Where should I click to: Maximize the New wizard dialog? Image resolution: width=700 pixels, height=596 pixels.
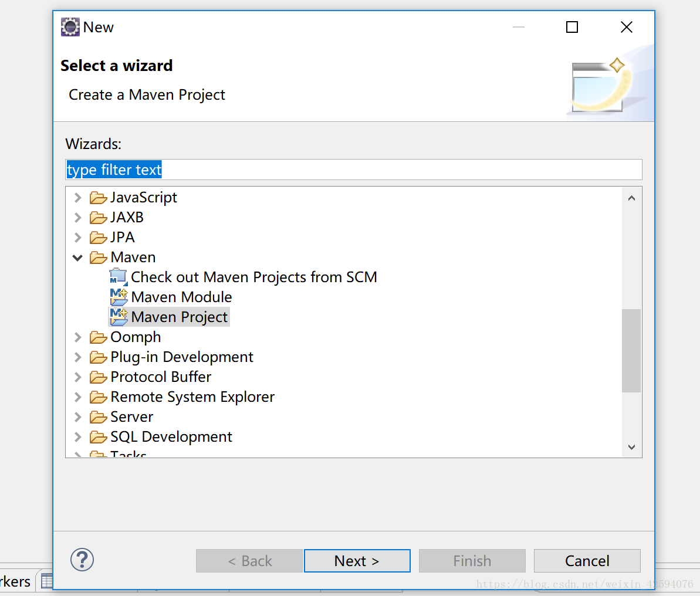pyautogui.click(x=572, y=27)
